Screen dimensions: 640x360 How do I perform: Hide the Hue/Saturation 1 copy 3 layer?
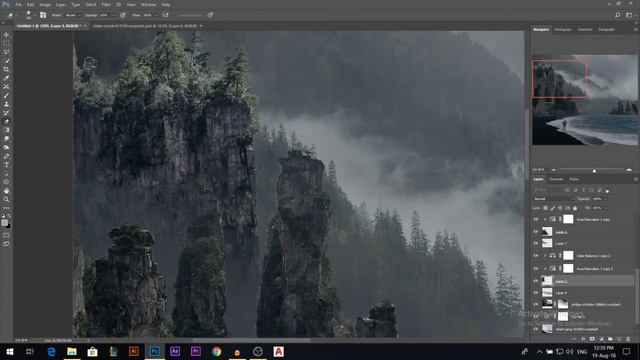tap(536, 269)
